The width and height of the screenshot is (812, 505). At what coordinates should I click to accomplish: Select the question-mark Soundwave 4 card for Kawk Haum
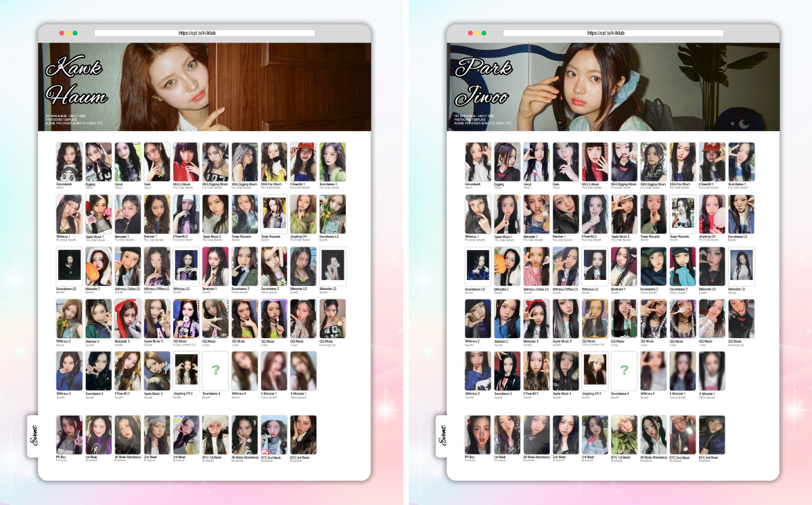click(215, 371)
